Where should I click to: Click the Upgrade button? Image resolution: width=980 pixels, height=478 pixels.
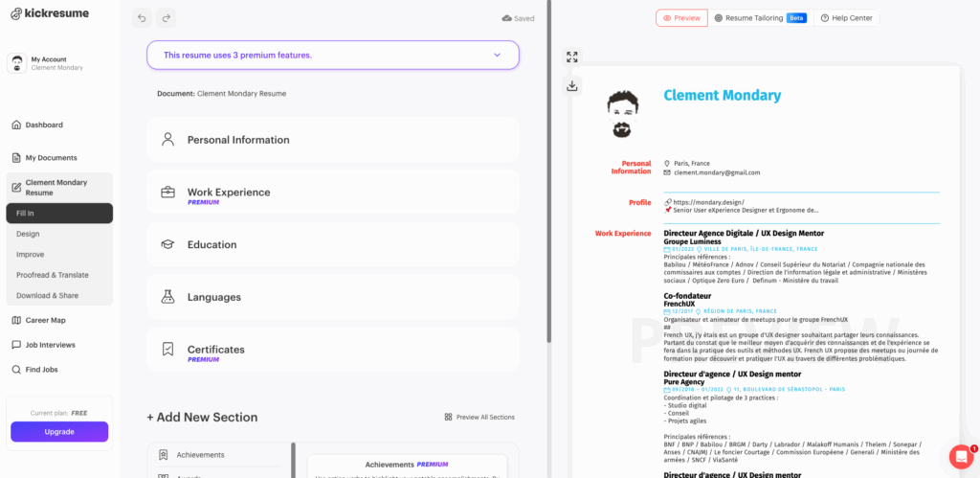click(x=59, y=432)
